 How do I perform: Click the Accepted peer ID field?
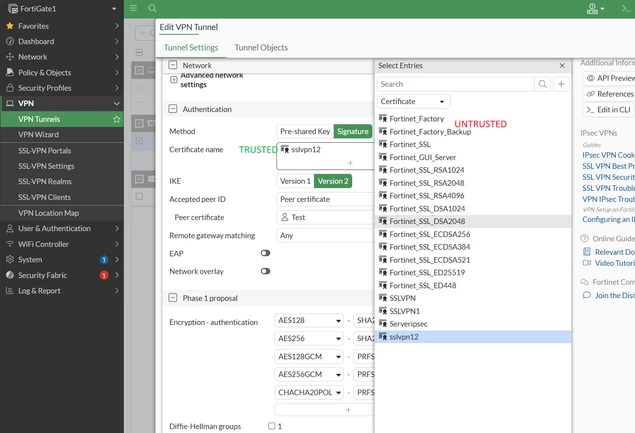click(x=325, y=199)
